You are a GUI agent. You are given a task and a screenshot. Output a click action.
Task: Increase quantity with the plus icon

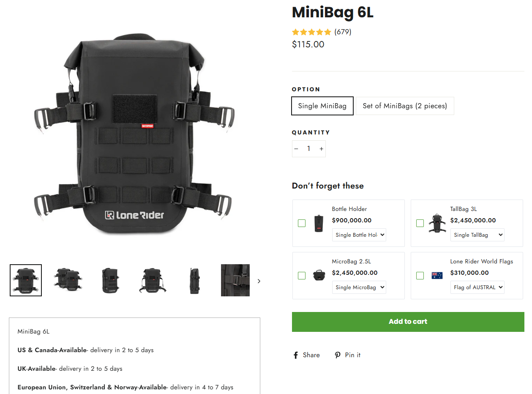click(x=322, y=149)
